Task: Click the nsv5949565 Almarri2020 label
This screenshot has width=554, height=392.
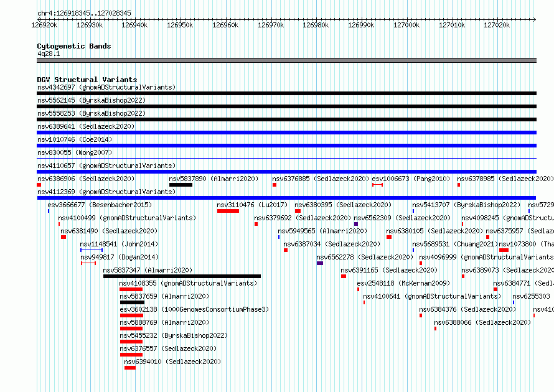Action: 322,231
